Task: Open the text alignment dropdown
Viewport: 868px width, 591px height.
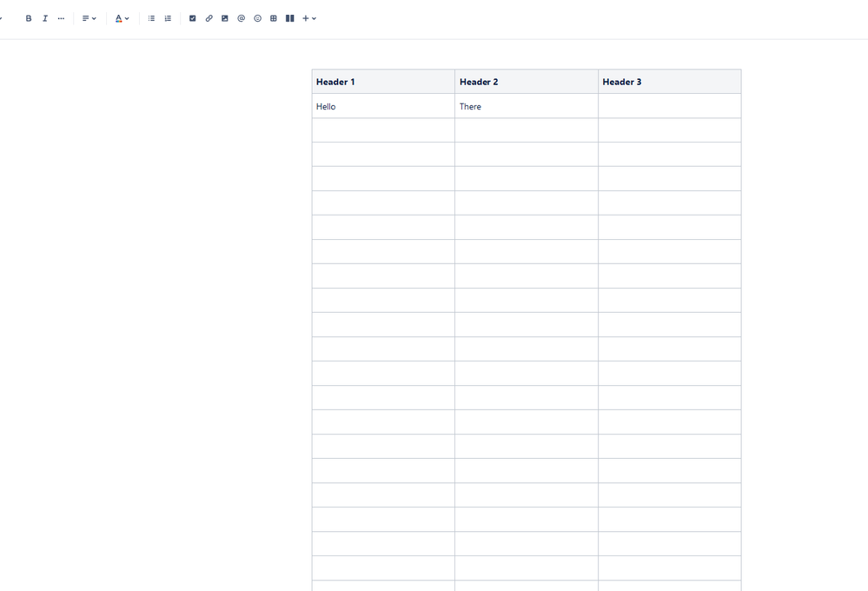Action: click(89, 18)
